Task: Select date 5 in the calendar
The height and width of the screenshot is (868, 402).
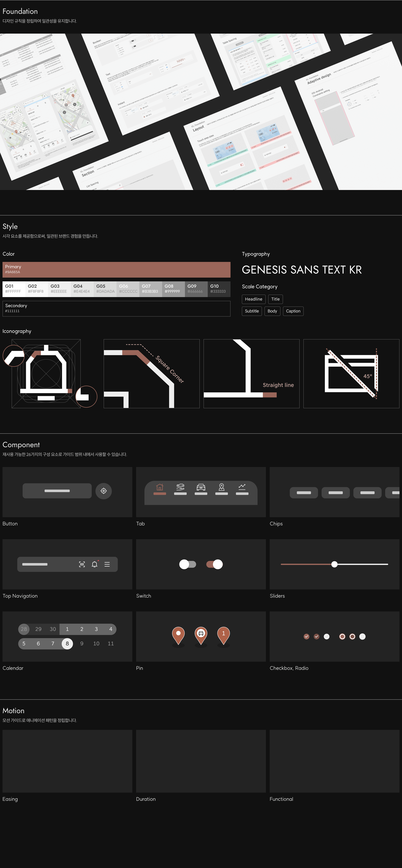Action: click(24, 644)
